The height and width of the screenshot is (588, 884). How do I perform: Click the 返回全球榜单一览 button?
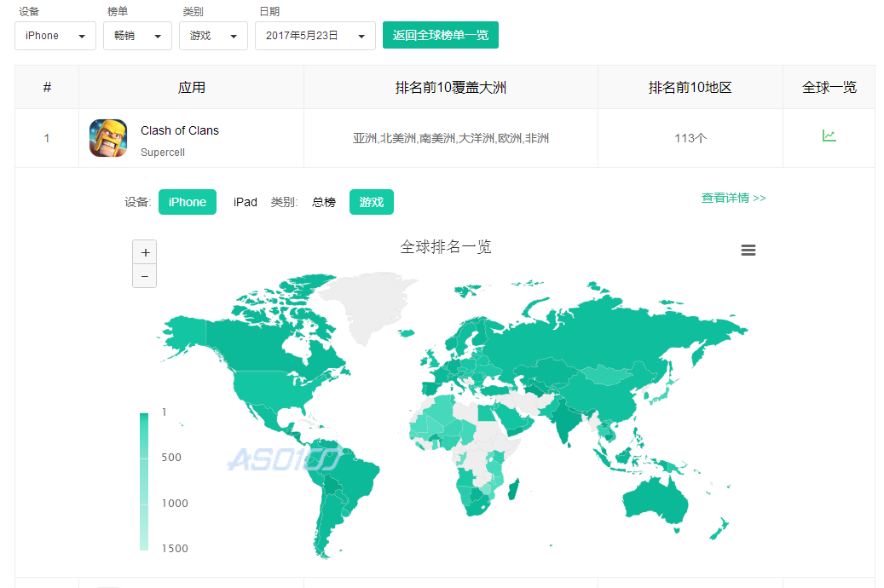[x=440, y=35]
